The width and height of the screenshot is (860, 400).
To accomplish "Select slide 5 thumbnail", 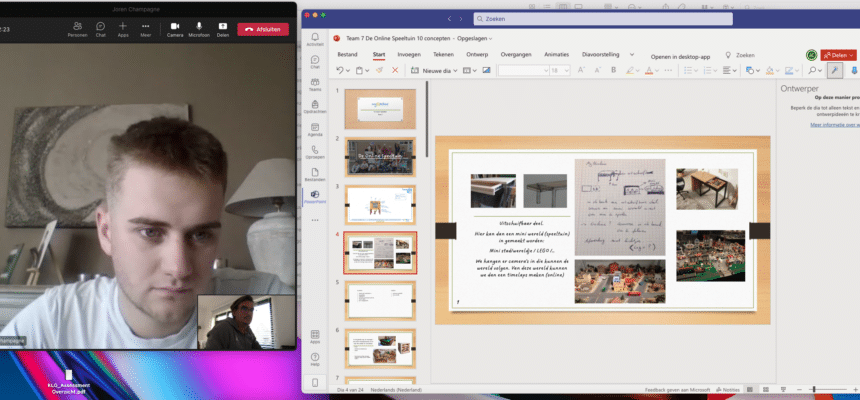I will [380, 300].
